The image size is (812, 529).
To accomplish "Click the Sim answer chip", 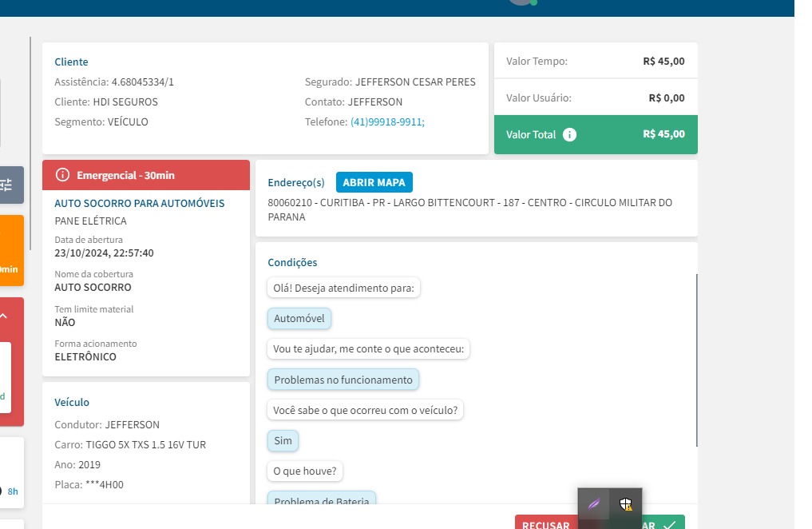I will pyautogui.click(x=283, y=440).
